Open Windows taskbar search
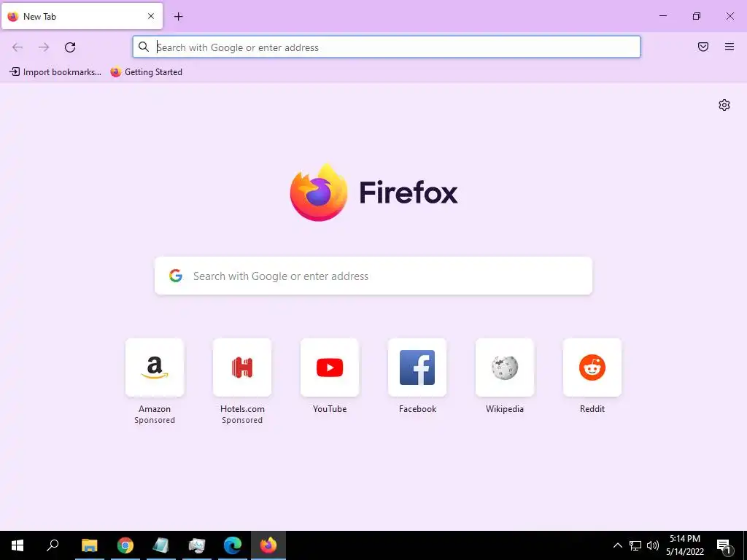Viewport: 747px width, 560px height. (x=53, y=545)
